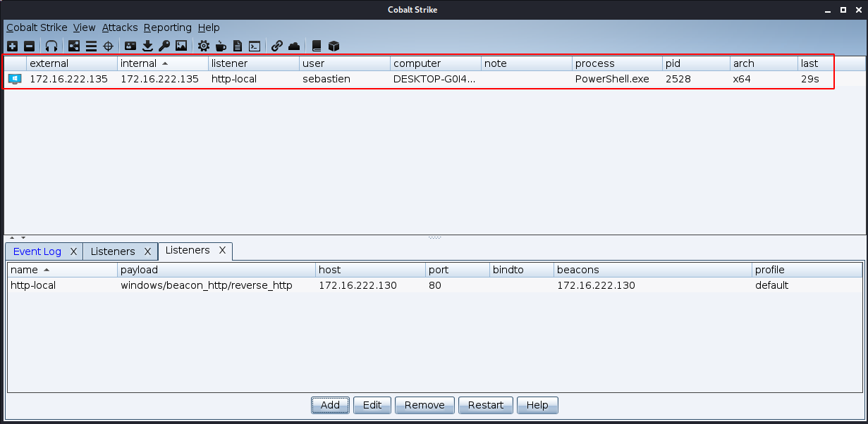Click the Restart button
Viewport: 868px width, 424px height.
[x=486, y=405]
